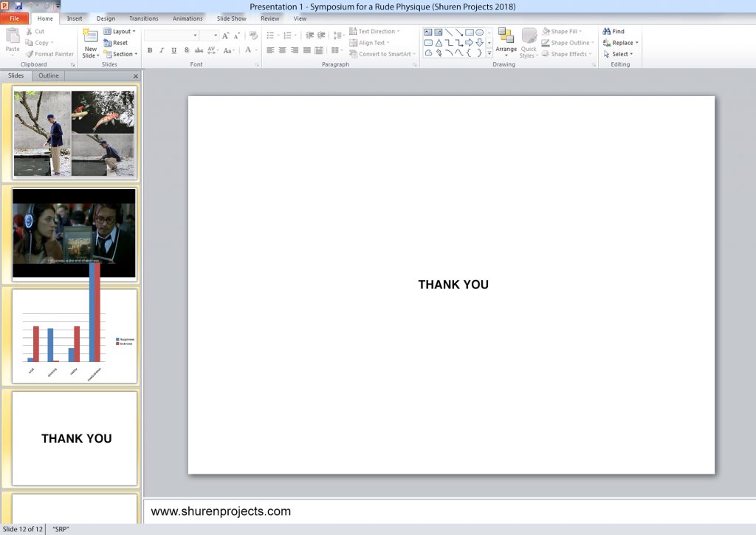Click the Replace button
756x535 pixels.
[620, 43]
